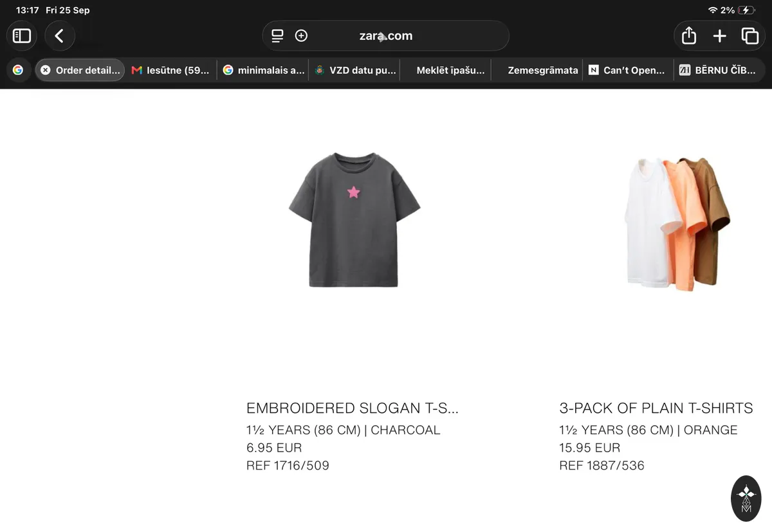Open the 3-Pack of Plain T-Shirts title

656,408
